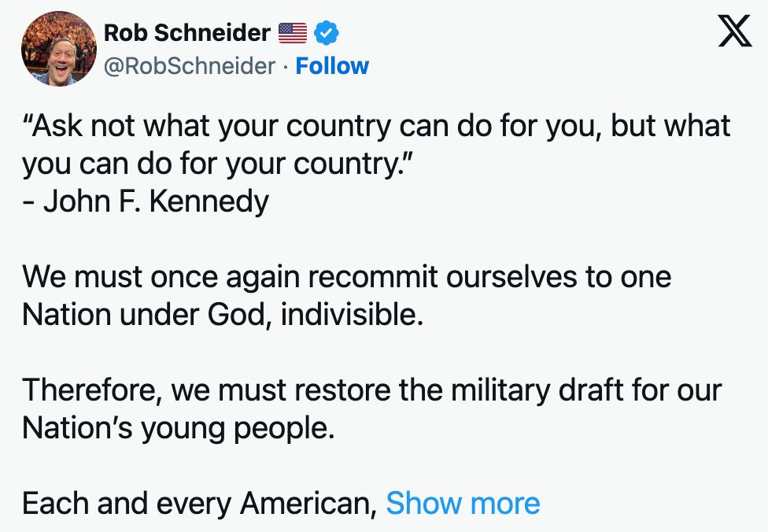768x532 pixels.
Task: Click the "- John F. Kennedy" attribution line
Action: coord(146,201)
